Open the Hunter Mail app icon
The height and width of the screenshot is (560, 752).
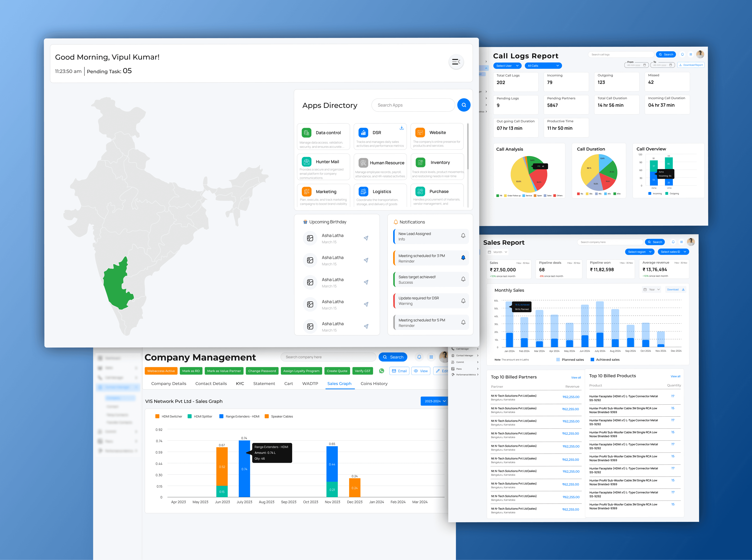tap(306, 162)
